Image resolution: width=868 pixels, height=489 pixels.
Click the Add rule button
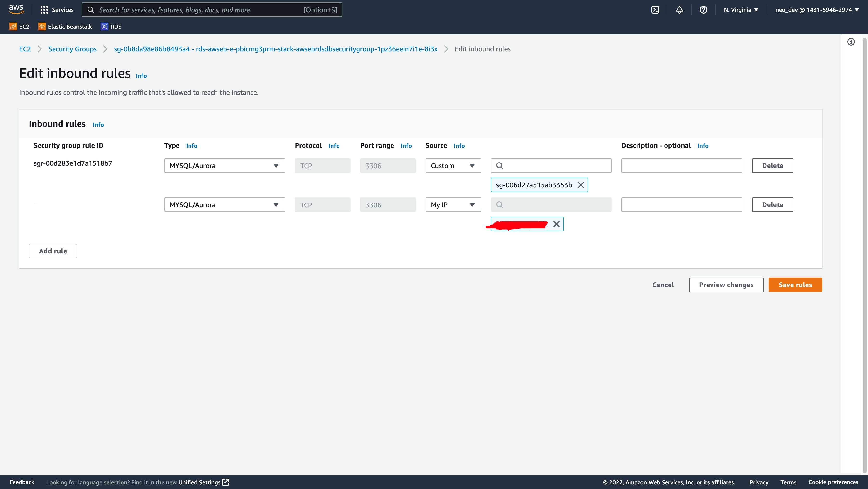click(53, 251)
